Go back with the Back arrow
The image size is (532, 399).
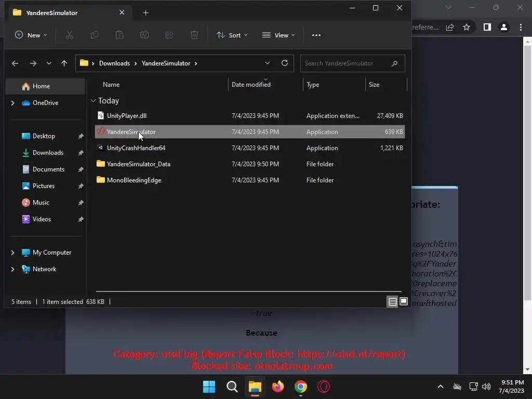tap(15, 63)
